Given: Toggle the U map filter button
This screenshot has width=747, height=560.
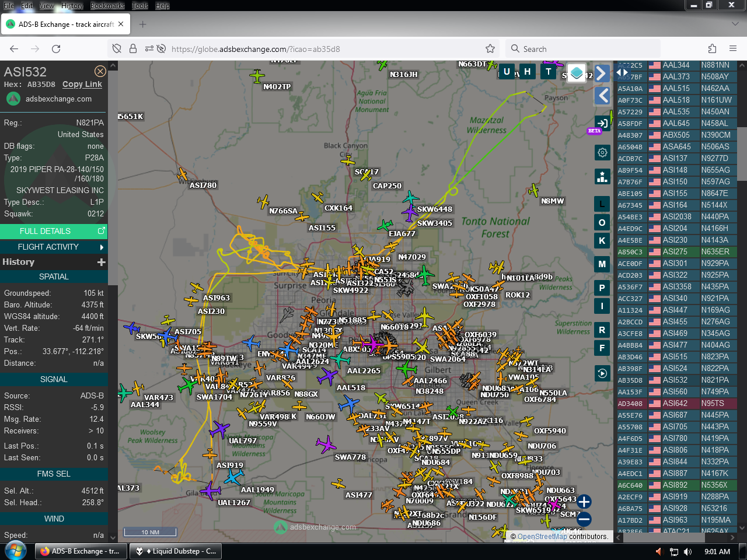Looking at the screenshot, I should [507, 72].
